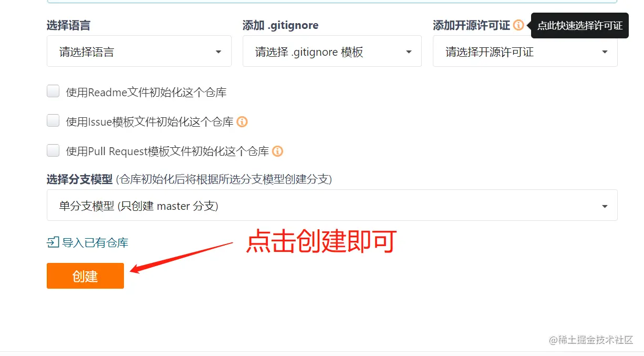The height and width of the screenshot is (356, 644).
Task: Open the 单分支模型 (只创建 master 分支) dropdown
Action: click(332, 205)
